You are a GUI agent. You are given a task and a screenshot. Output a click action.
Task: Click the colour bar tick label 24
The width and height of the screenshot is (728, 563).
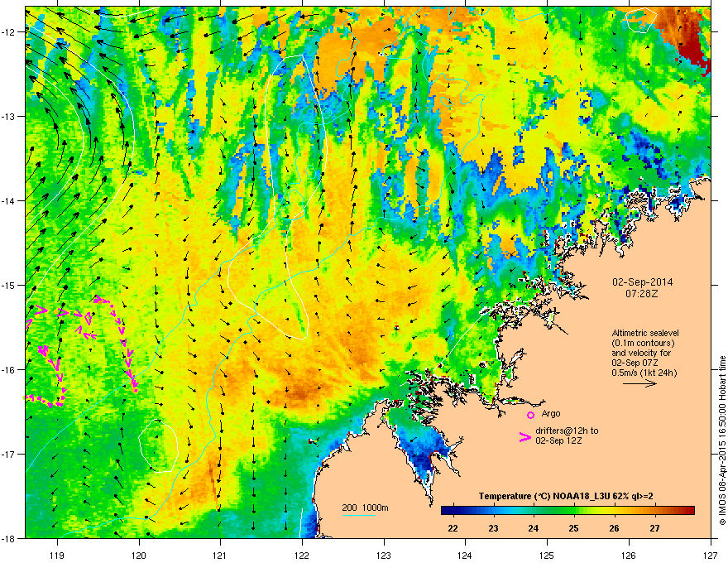[534, 528]
